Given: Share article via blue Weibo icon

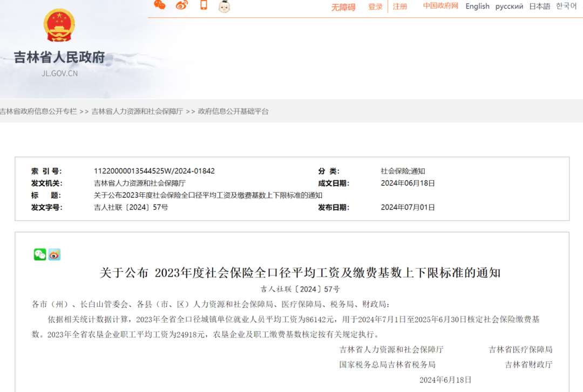Looking at the screenshot, I should pyautogui.click(x=55, y=255).
